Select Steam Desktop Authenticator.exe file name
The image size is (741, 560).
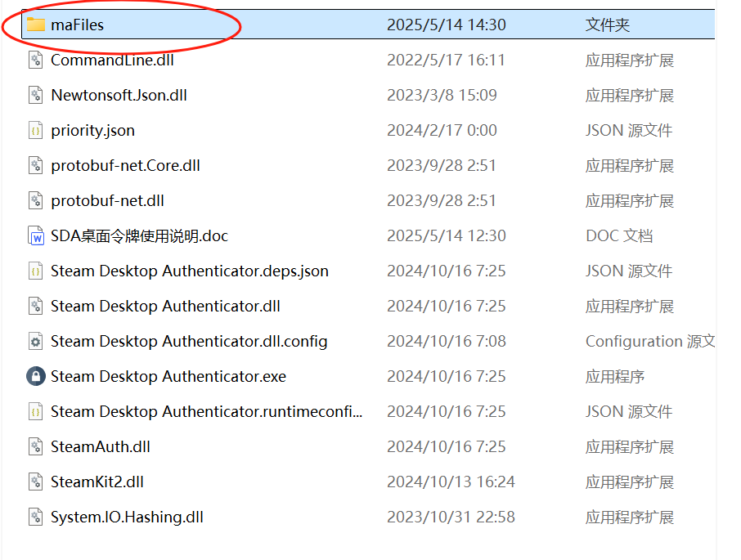(x=168, y=376)
